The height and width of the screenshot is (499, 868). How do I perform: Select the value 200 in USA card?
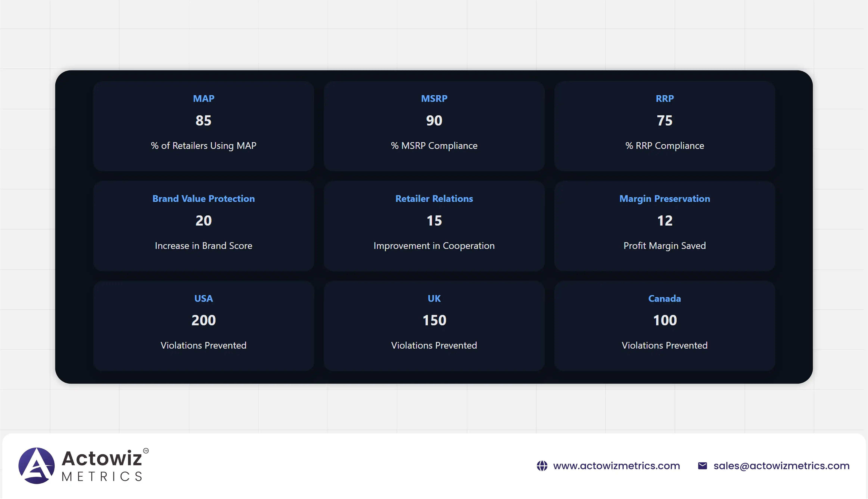coord(203,321)
